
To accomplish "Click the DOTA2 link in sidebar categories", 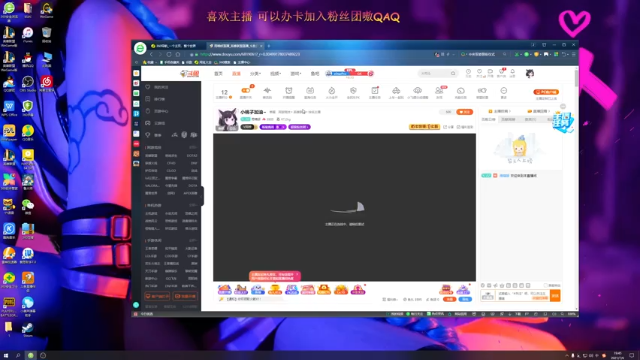I will (x=192, y=156).
